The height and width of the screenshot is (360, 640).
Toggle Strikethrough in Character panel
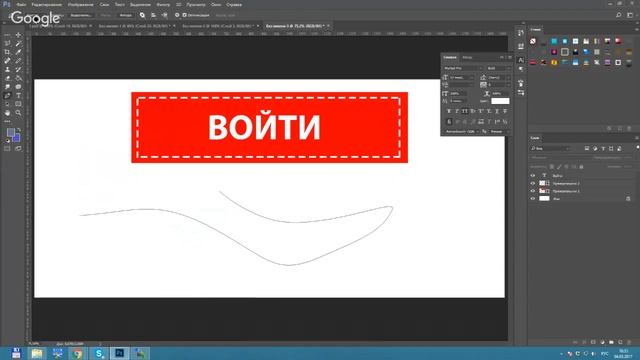[505, 111]
